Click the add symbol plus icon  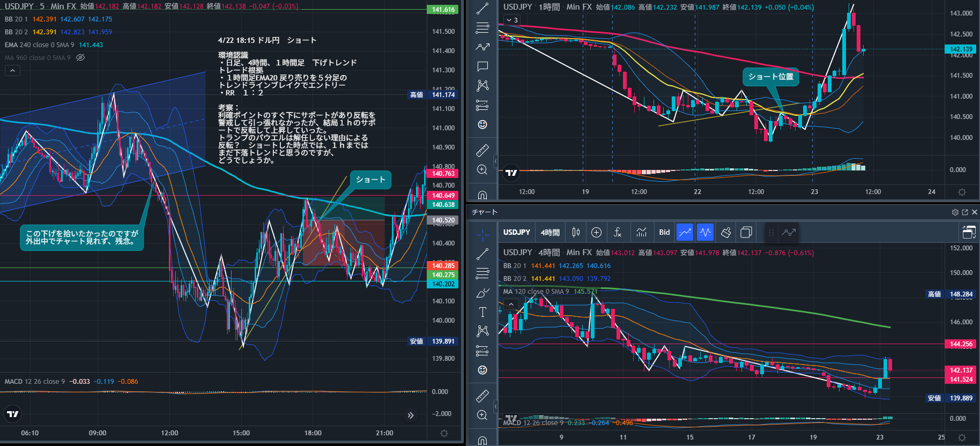coord(596,232)
